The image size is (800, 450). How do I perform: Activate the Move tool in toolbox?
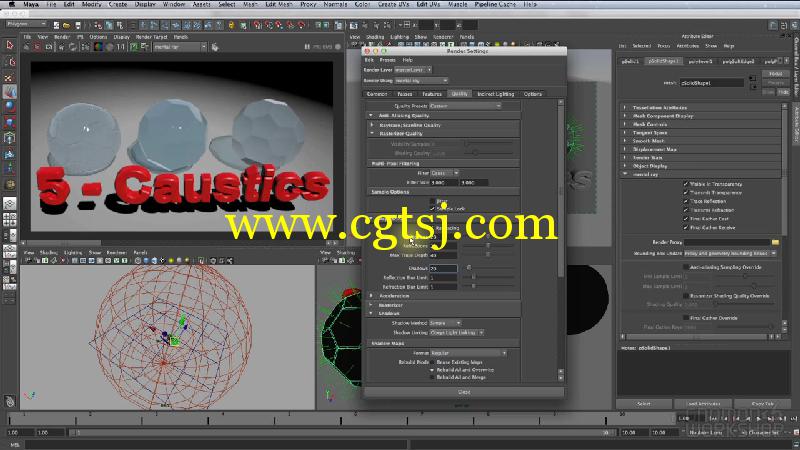pos(10,92)
